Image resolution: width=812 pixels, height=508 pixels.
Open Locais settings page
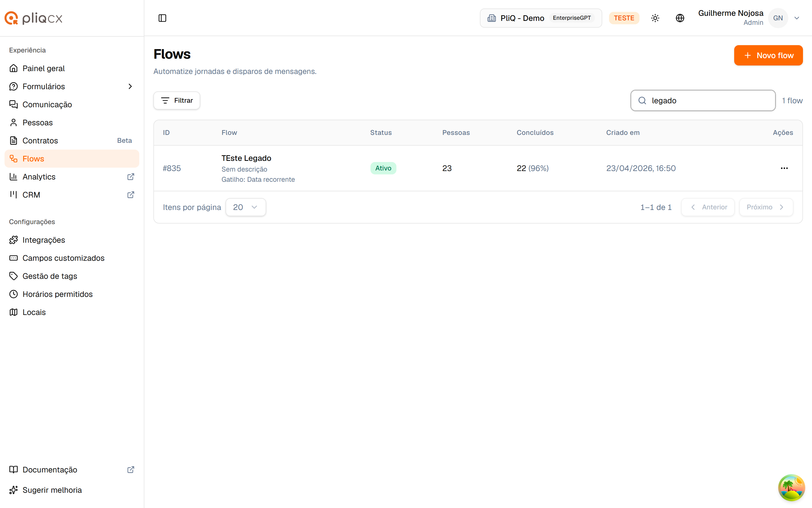pyautogui.click(x=72, y=312)
